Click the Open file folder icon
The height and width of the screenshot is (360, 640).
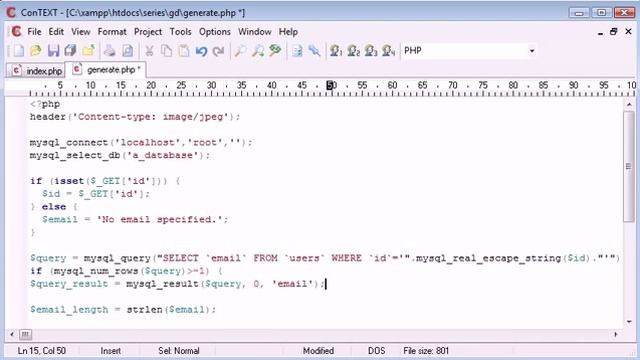(x=36, y=51)
